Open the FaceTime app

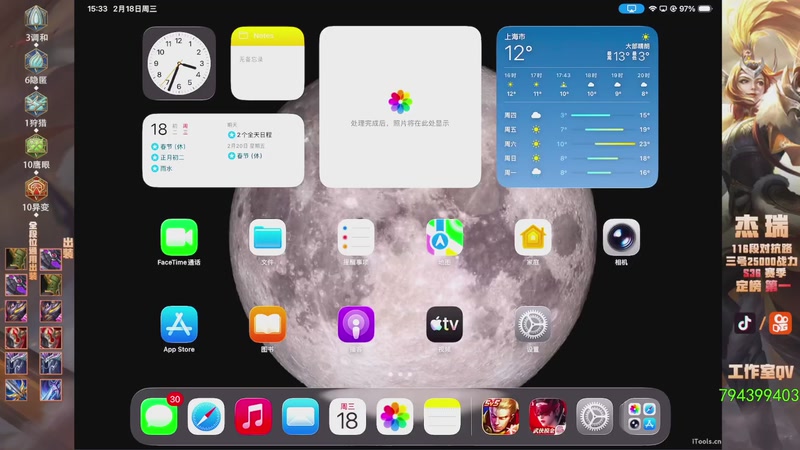point(179,237)
